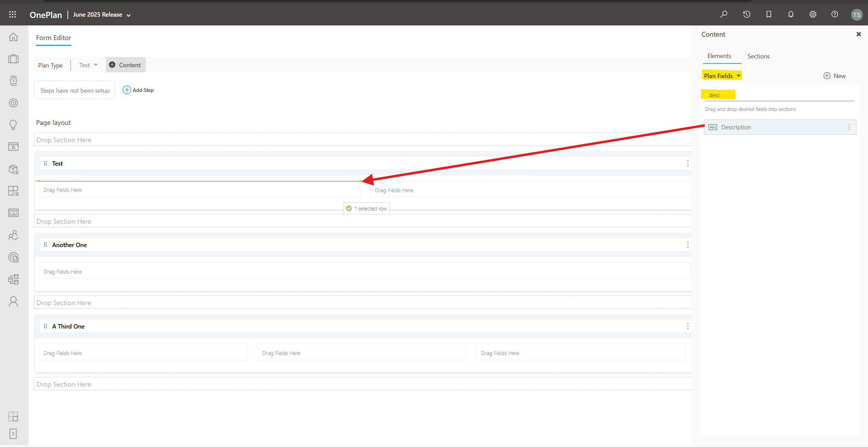Click the 'Another One' section title
Screen dimensions: 868x447
coord(70,245)
